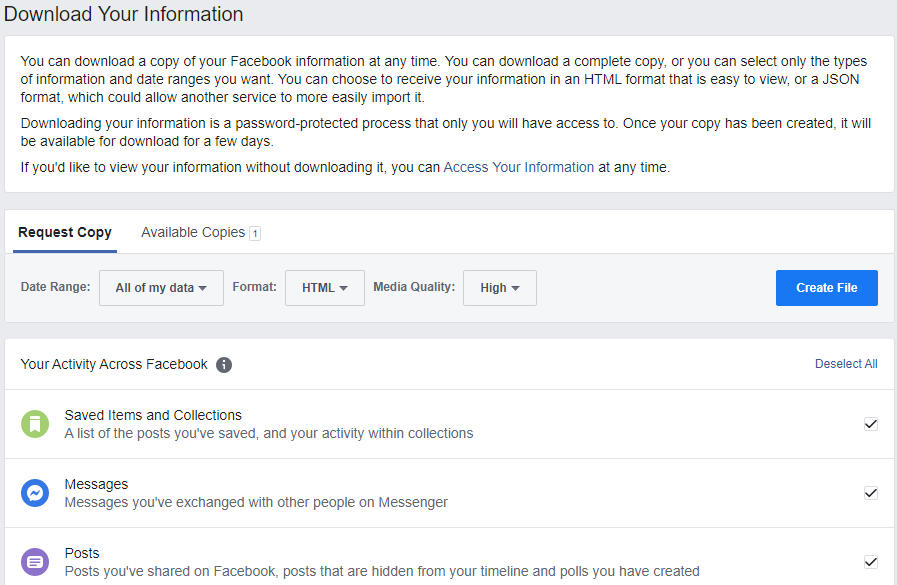Switch to the Available Copies tab
897x585 pixels.
click(x=193, y=233)
